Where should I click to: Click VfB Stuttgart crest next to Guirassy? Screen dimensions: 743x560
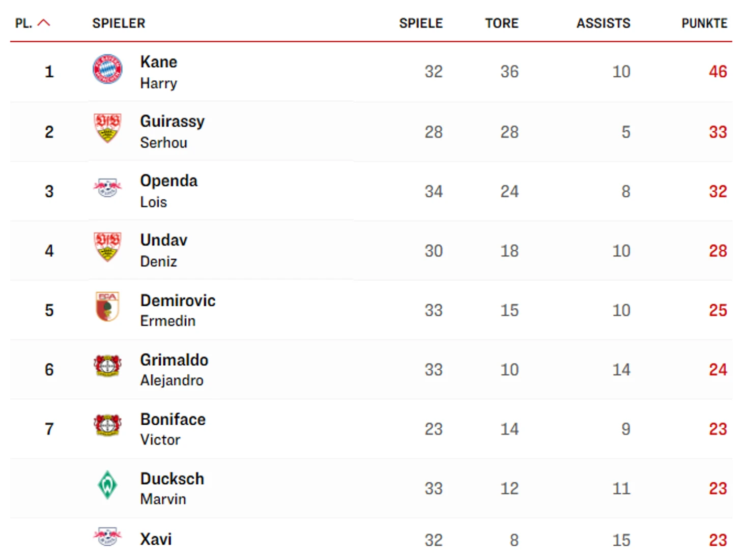click(107, 128)
